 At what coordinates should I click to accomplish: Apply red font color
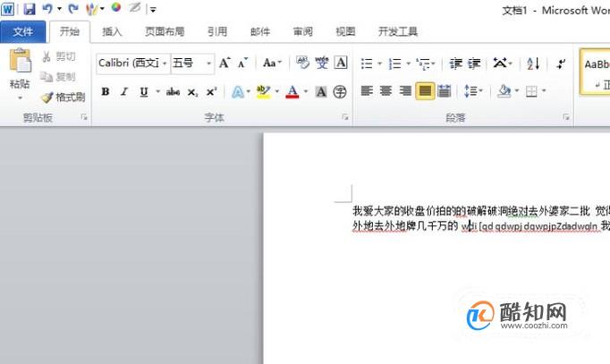(292, 92)
